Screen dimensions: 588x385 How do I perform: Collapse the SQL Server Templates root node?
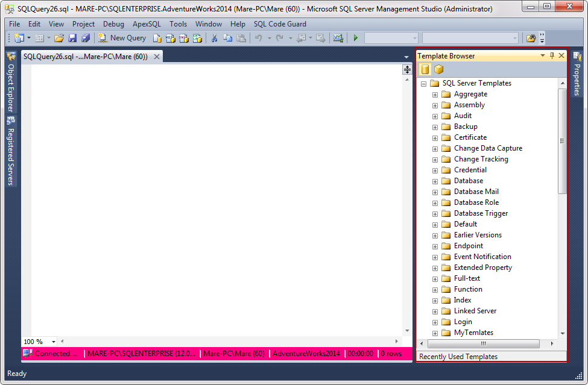pos(424,84)
